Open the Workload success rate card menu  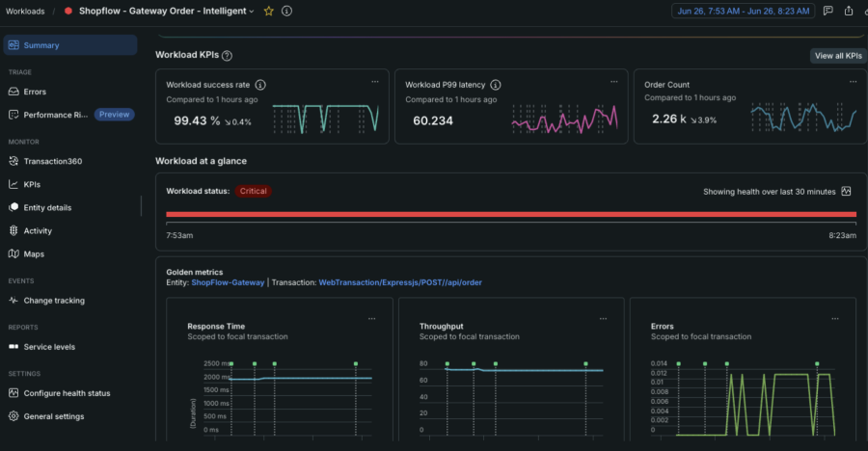click(375, 81)
